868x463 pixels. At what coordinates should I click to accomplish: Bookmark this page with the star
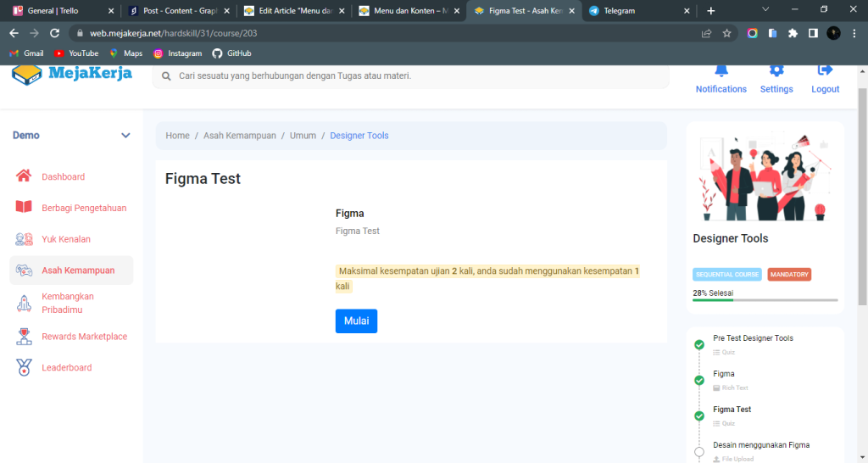click(726, 33)
